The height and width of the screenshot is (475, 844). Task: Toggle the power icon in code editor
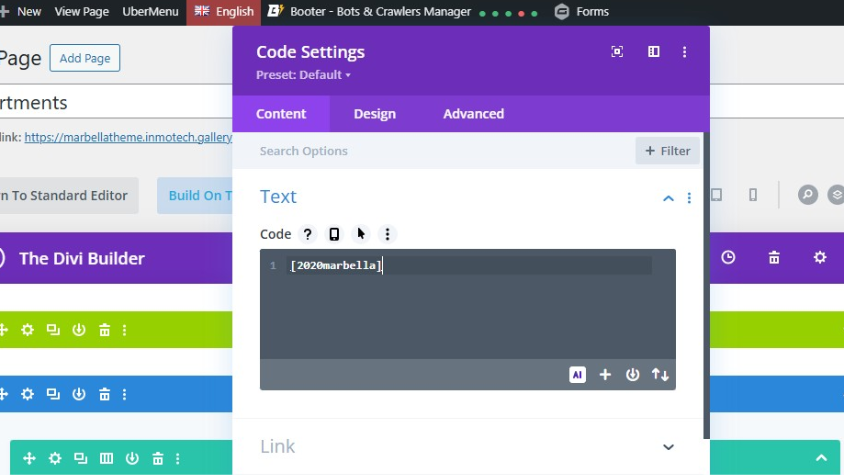(632, 375)
